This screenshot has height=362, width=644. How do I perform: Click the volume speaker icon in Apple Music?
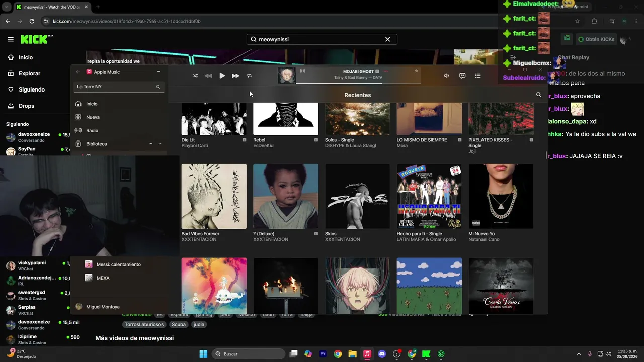point(446,76)
